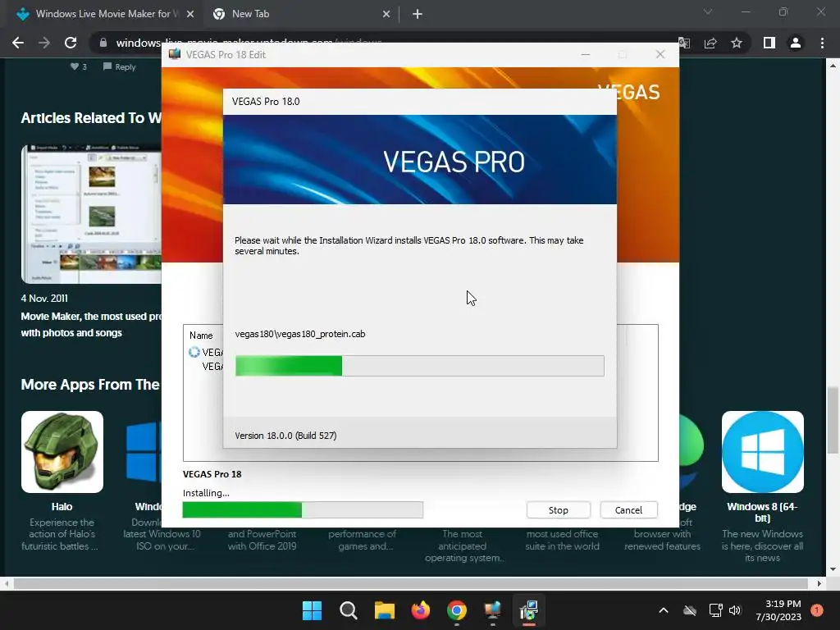
Task: Click the scroll-right arrow of horizontal scrollbar
Action: [819, 583]
